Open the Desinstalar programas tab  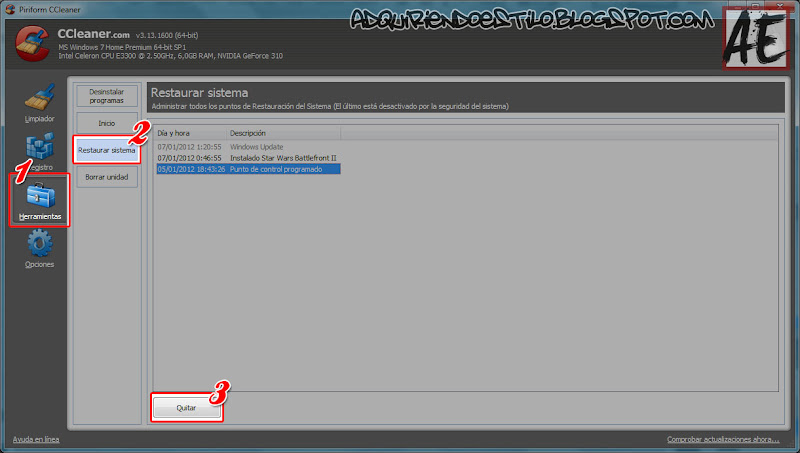(107, 96)
